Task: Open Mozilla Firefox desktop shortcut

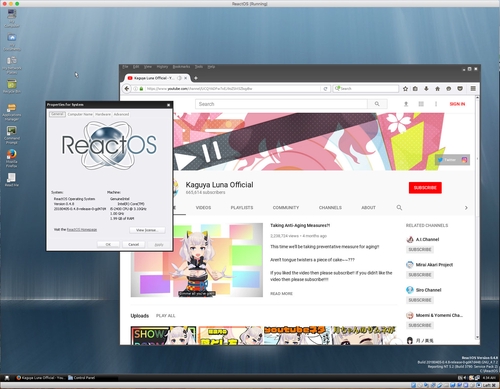Action: 12,158
